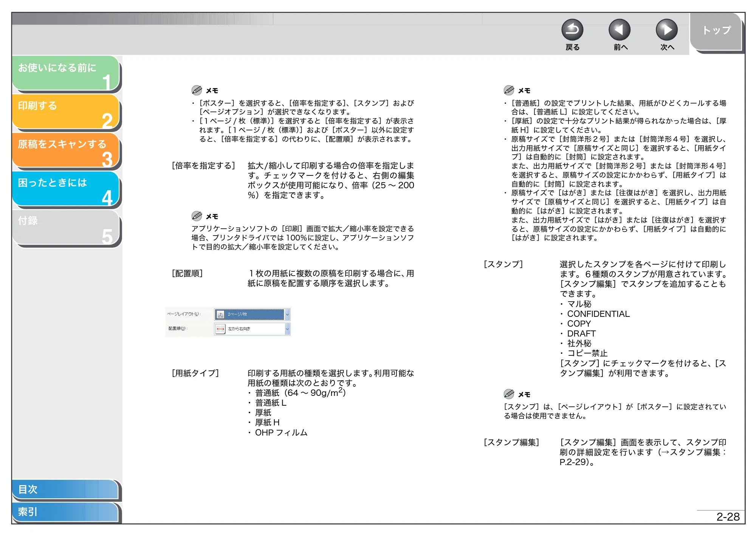Screen dimensions: 756x535
Task: Open the 索引 index button
Action: pos(65,512)
